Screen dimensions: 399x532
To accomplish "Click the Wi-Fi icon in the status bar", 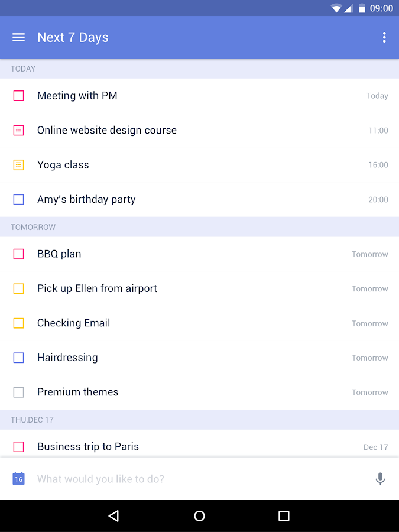I will coord(336,8).
